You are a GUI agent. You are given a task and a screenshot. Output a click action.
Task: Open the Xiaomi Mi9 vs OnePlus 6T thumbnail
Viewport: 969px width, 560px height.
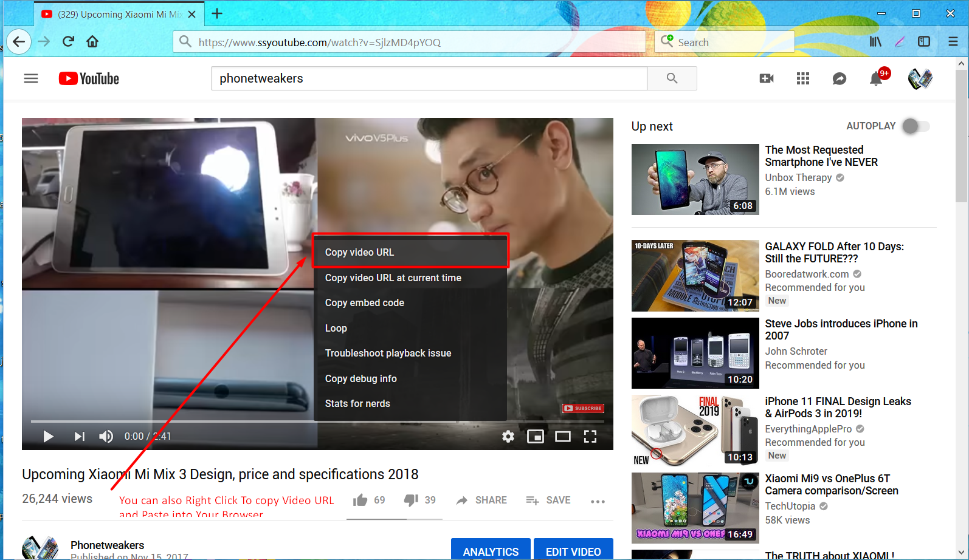[695, 508]
